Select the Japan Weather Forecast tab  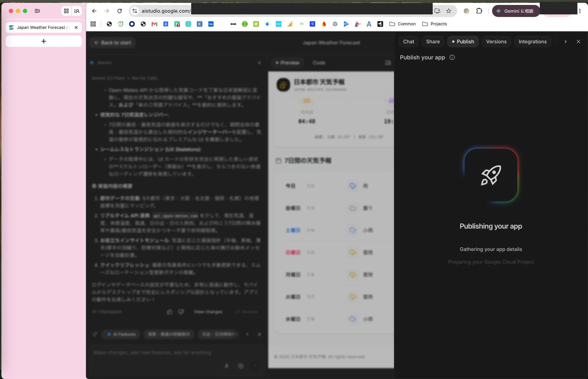tap(44, 27)
